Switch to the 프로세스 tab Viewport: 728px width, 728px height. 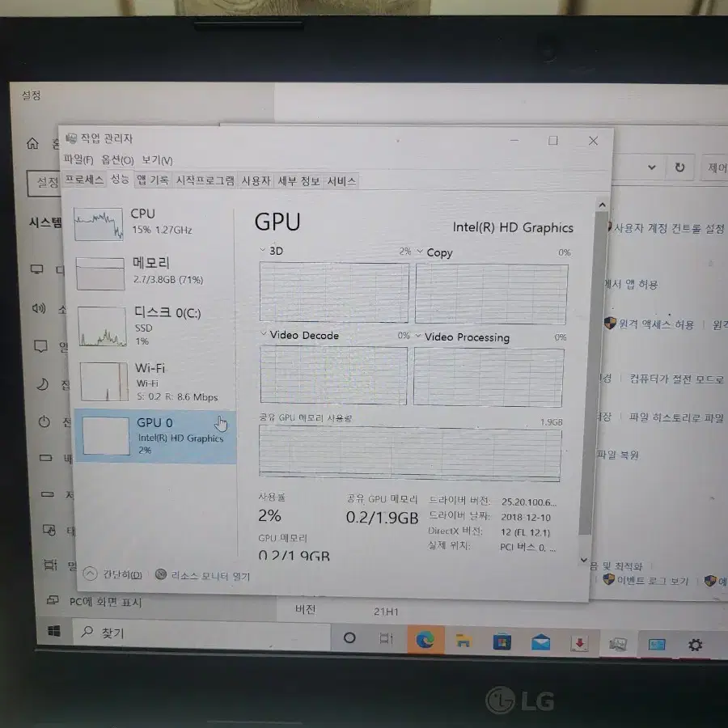pyautogui.click(x=84, y=180)
